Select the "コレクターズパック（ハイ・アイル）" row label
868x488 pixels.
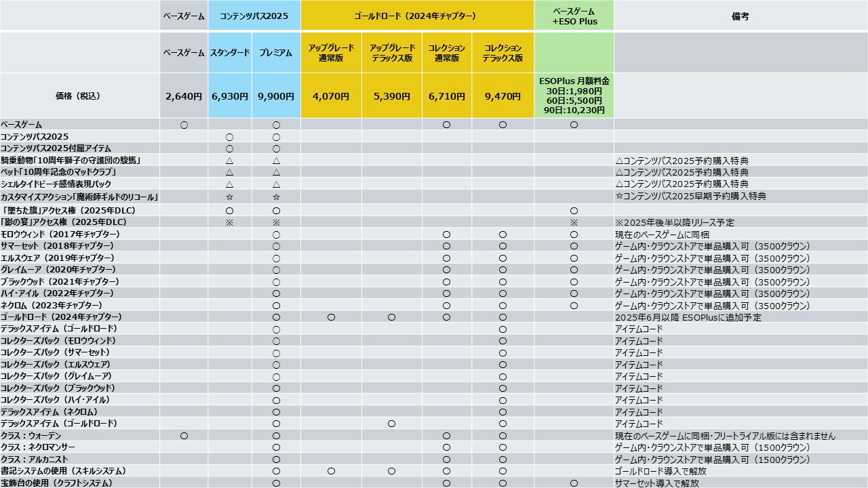click(55, 400)
